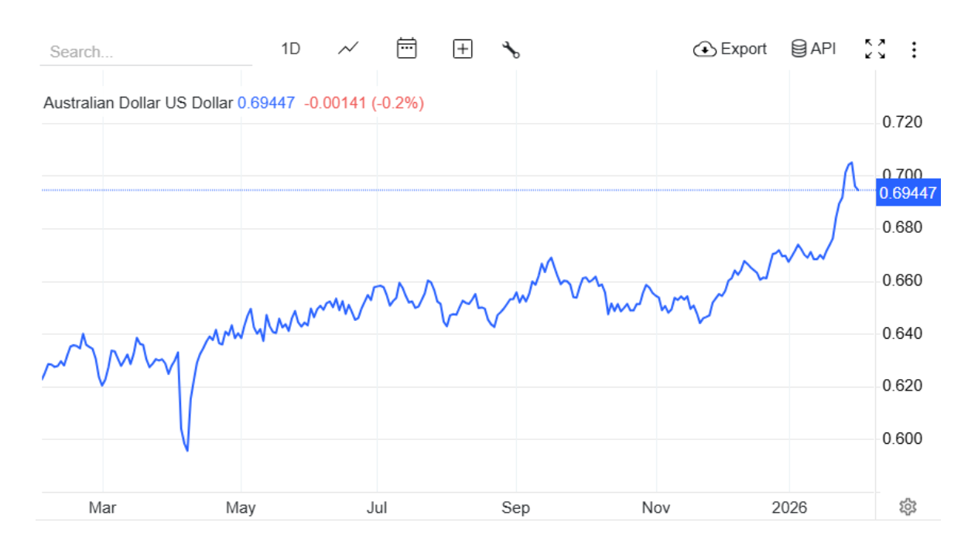Click the API link text

(x=823, y=49)
